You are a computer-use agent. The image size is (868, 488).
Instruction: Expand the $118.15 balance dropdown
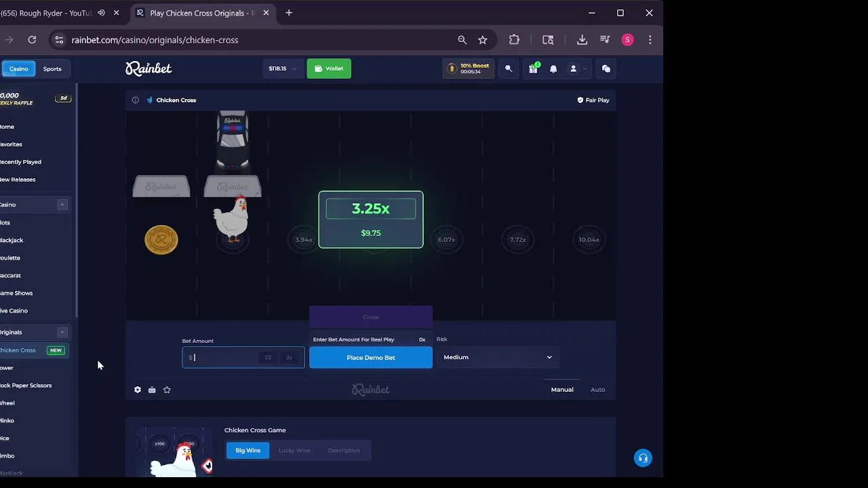pos(281,68)
